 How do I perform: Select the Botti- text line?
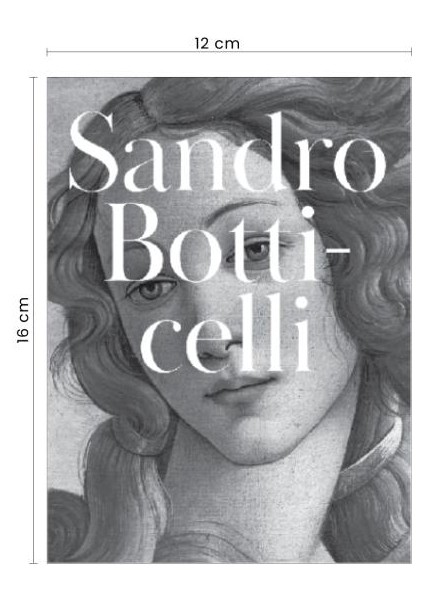227,243
